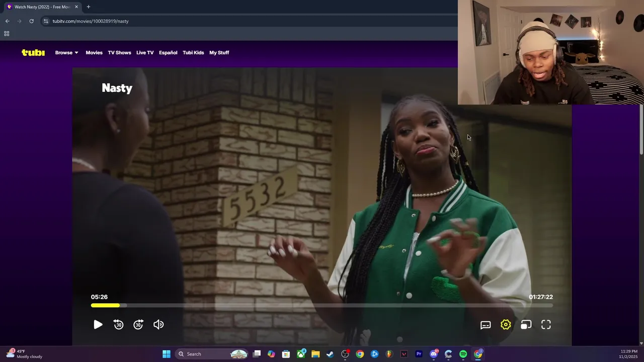644x362 pixels.
Task: Open the Windows Start menu
Action: (x=167, y=354)
